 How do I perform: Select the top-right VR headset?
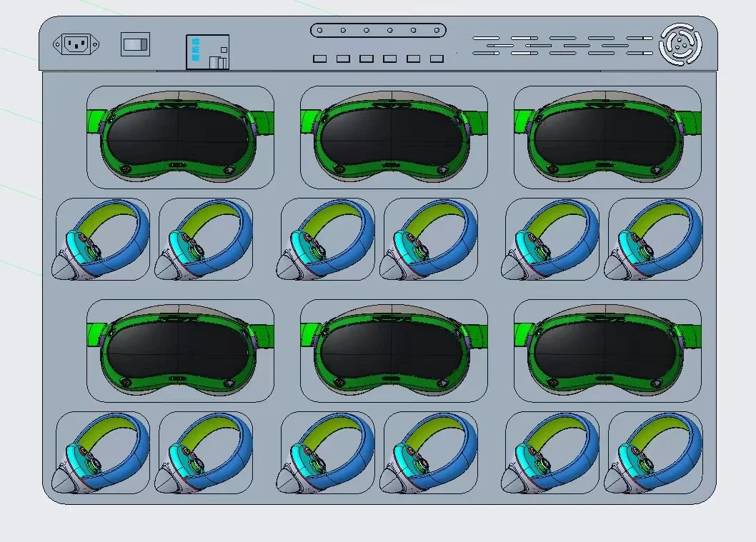[x=607, y=137]
